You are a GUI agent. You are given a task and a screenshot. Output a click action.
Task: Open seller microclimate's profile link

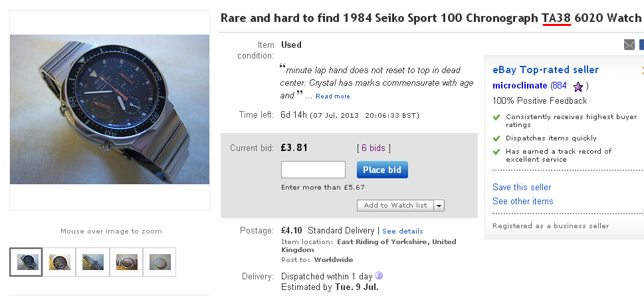[520, 86]
